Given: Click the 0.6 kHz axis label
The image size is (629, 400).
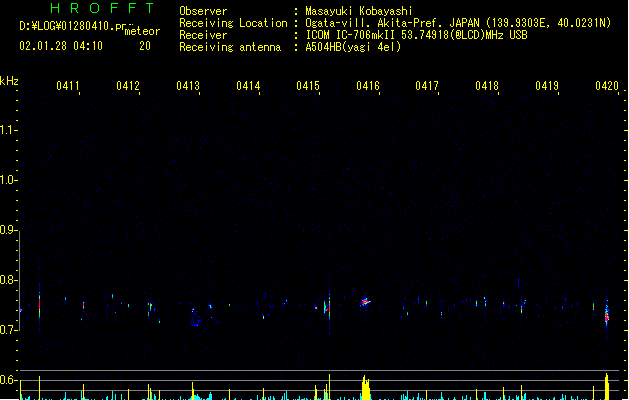Looking at the screenshot, I should pyautogui.click(x=8, y=380).
